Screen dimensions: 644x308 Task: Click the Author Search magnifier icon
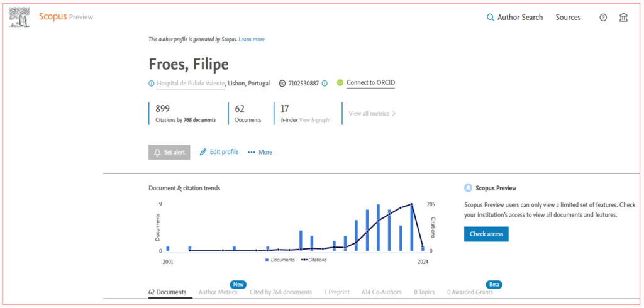point(491,18)
